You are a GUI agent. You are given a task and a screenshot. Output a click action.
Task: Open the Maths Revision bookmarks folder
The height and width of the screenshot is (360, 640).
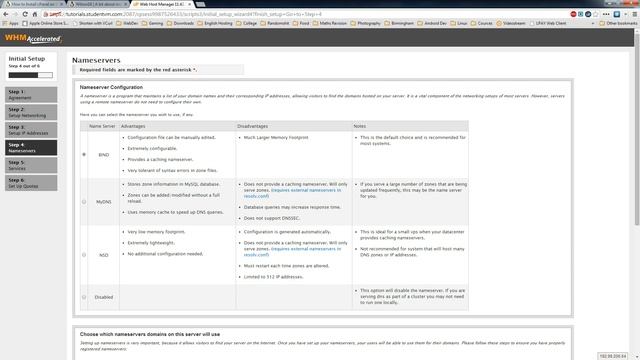coord(330,24)
